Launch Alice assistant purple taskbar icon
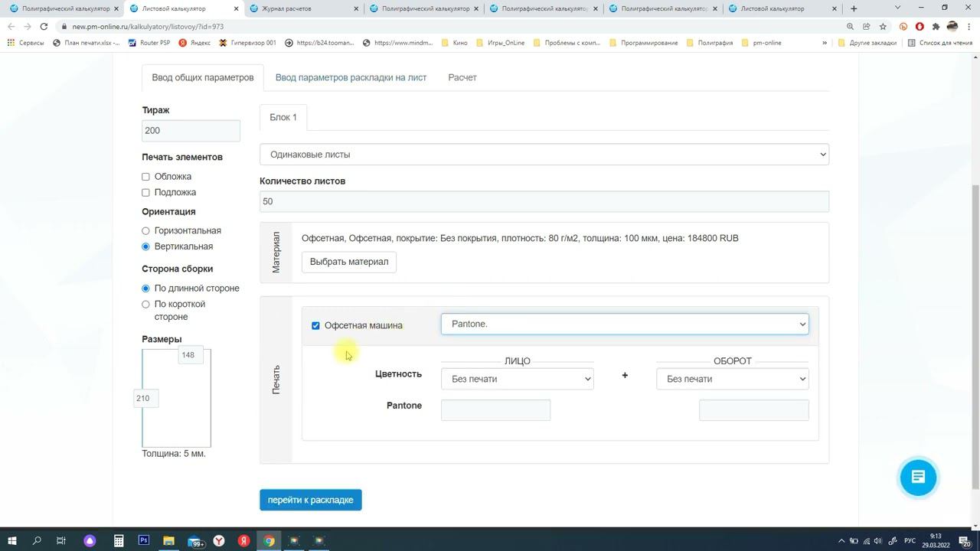This screenshot has height=551, width=980. [90, 541]
